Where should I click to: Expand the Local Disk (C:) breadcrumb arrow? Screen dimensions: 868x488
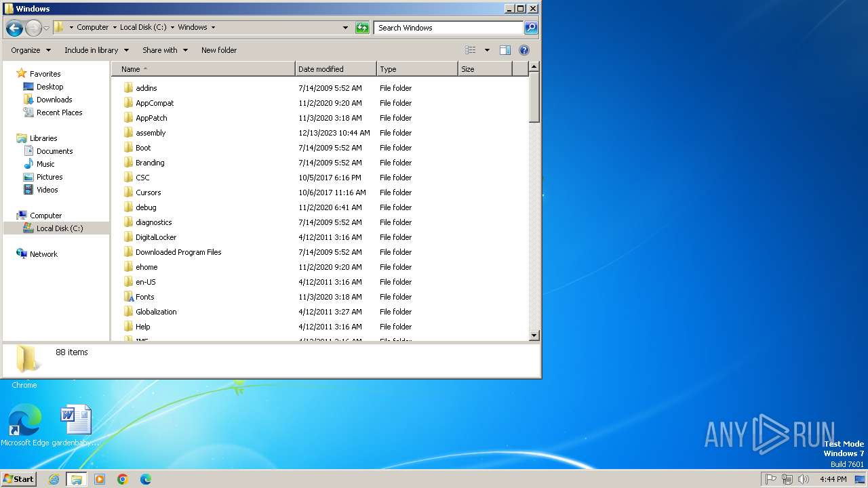point(172,28)
